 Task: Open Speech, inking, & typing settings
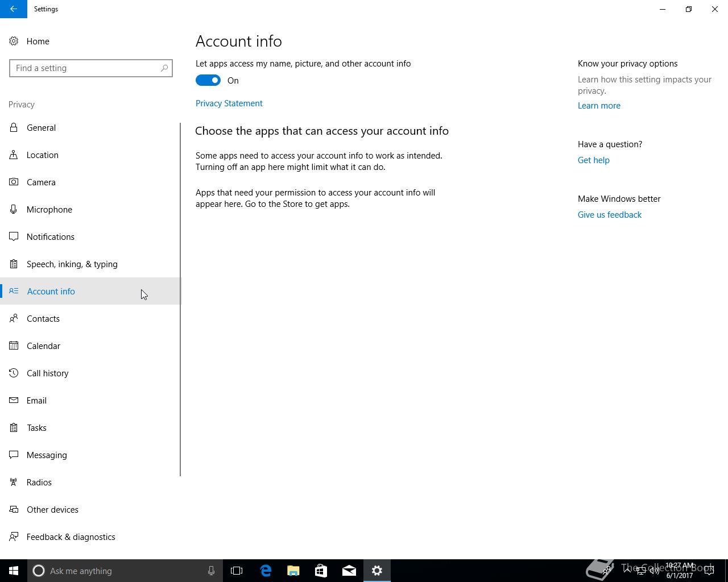pos(91,264)
